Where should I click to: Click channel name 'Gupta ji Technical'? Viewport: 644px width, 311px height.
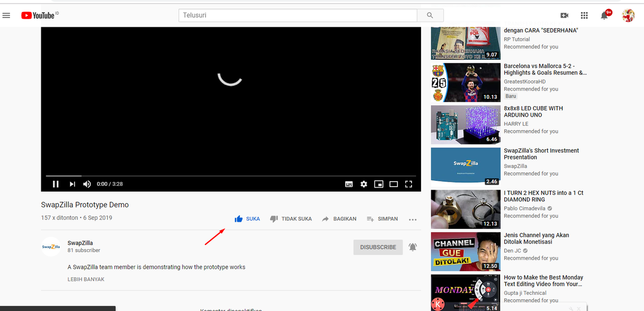525,293
